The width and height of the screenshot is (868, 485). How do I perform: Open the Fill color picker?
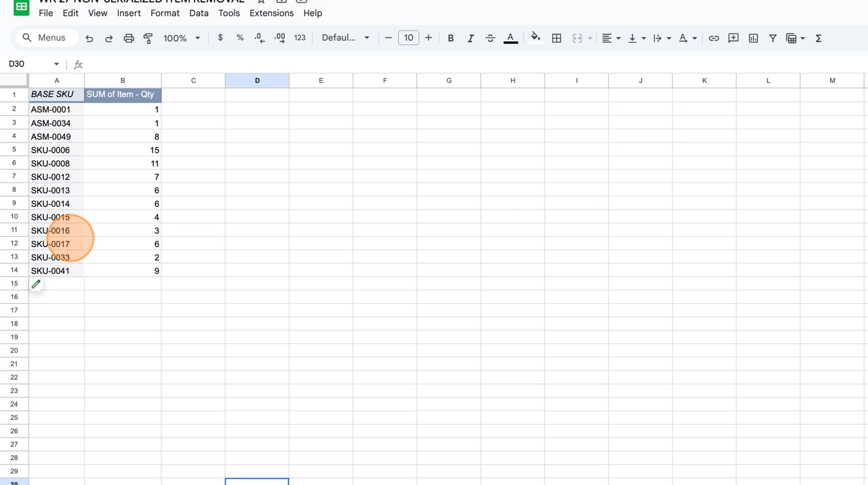[535, 38]
